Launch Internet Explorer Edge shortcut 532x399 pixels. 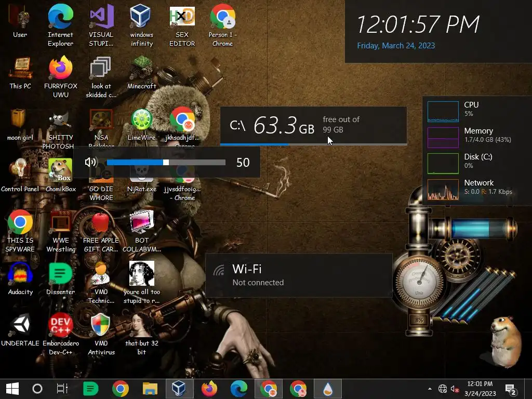60,25
